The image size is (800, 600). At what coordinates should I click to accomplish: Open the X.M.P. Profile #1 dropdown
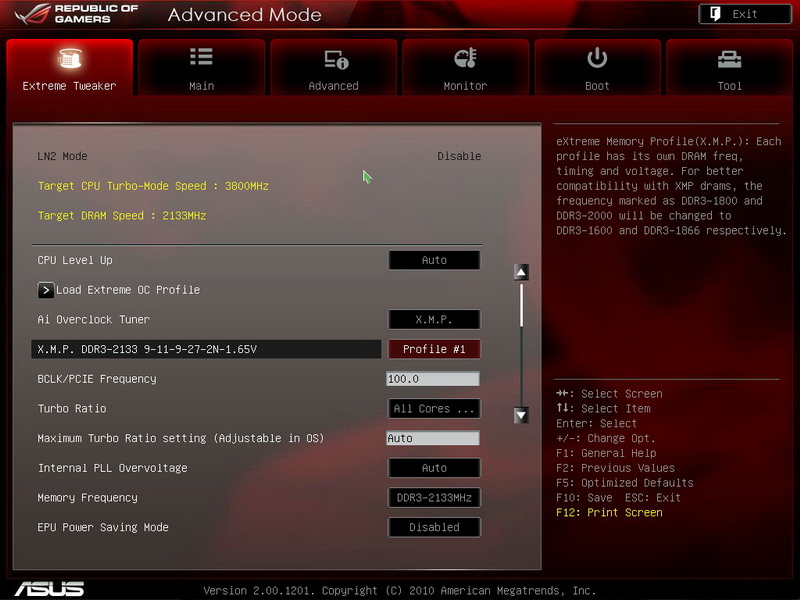(434, 349)
